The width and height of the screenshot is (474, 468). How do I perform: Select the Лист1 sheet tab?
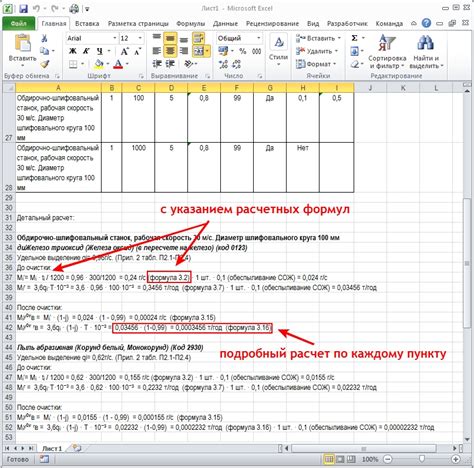click(x=52, y=448)
